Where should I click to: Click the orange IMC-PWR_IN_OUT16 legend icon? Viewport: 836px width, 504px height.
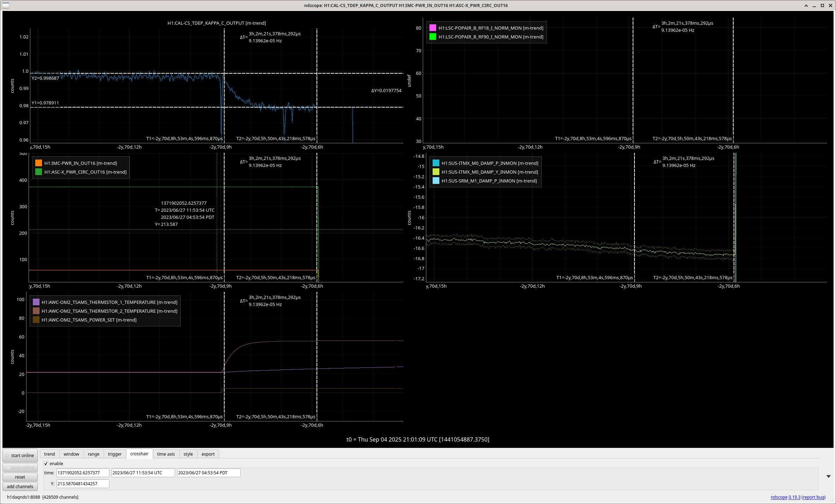(39, 163)
